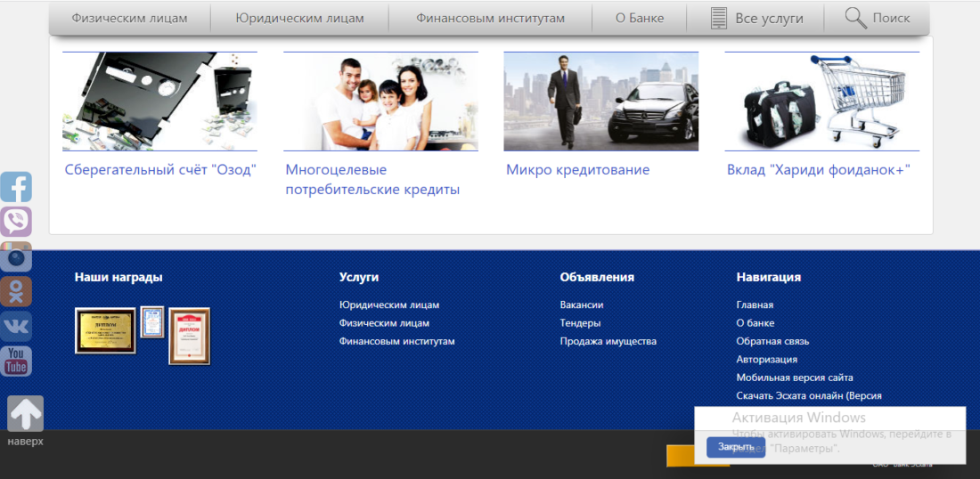Open the 'Вакансии' footer link
Image resolution: width=980 pixels, height=479 pixels.
tap(581, 304)
